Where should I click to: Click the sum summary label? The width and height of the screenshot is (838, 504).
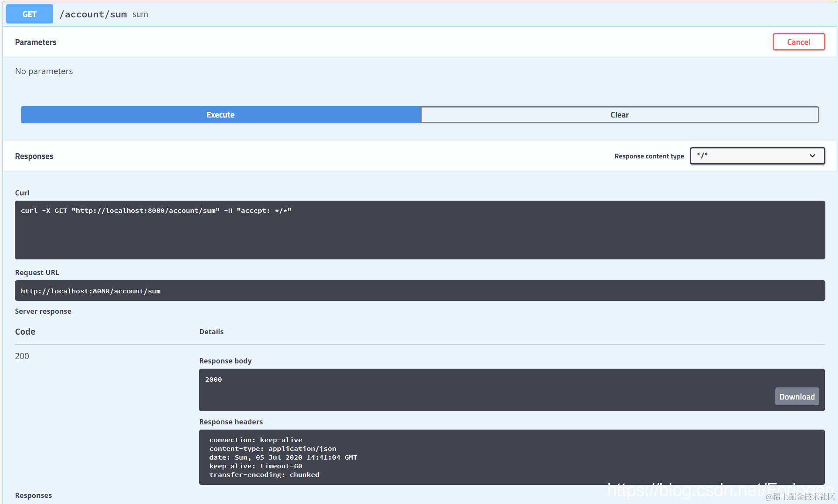[x=140, y=14]
